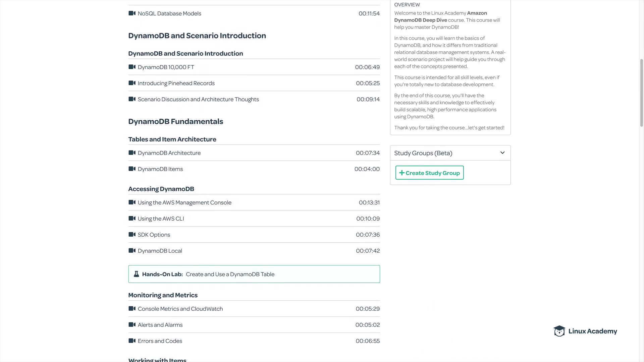Open Scenario Discussion and Architecture Thoughts lesson
This screenshot has height=362, width=644.
click(198, 100)
